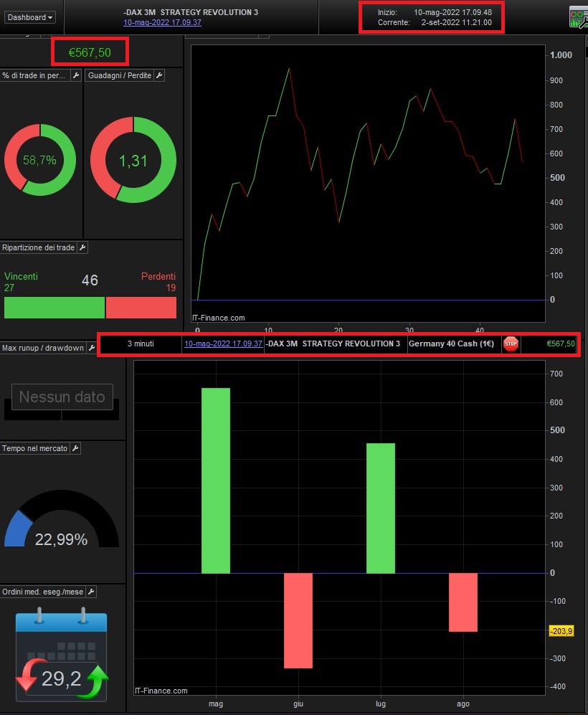This screenshot has width=588, height=715.
Task: Click the €567,50 gain value in strategy row
Action: [x=561, y=344]
